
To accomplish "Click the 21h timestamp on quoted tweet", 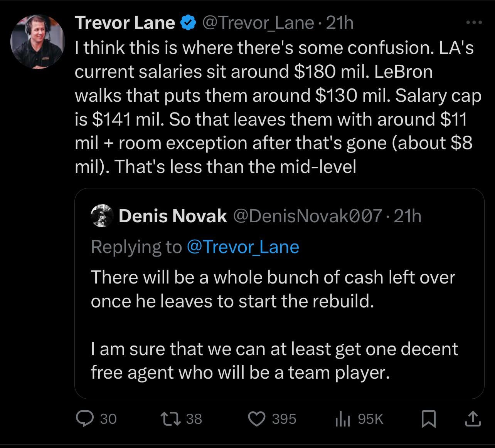I will 407,216.
